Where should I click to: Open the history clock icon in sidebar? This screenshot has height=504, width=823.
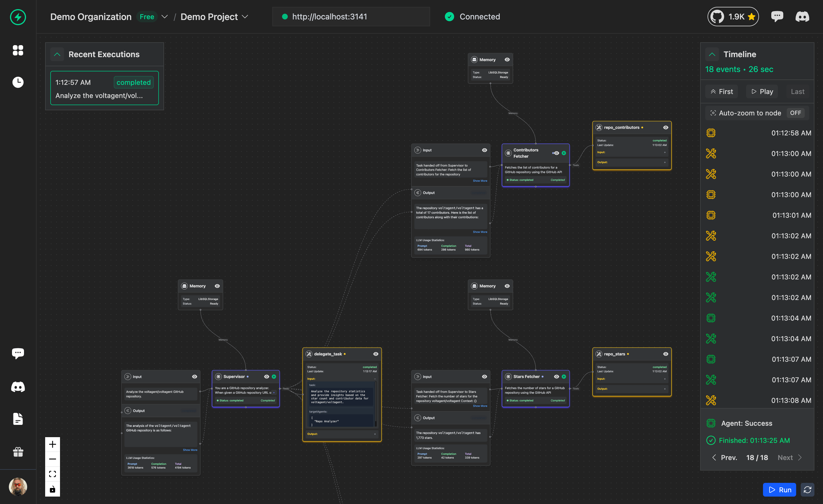tap(18, 82)
